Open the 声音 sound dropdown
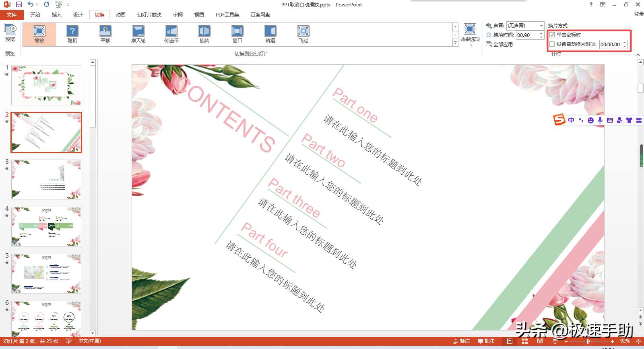This screenshot has height=349, width=644. coord(541,26)
